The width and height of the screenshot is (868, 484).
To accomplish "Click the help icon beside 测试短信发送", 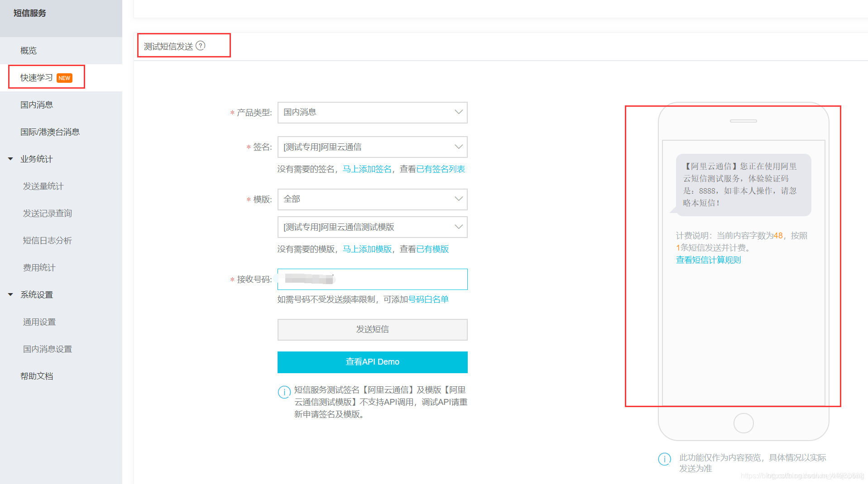I will (201, 46).
